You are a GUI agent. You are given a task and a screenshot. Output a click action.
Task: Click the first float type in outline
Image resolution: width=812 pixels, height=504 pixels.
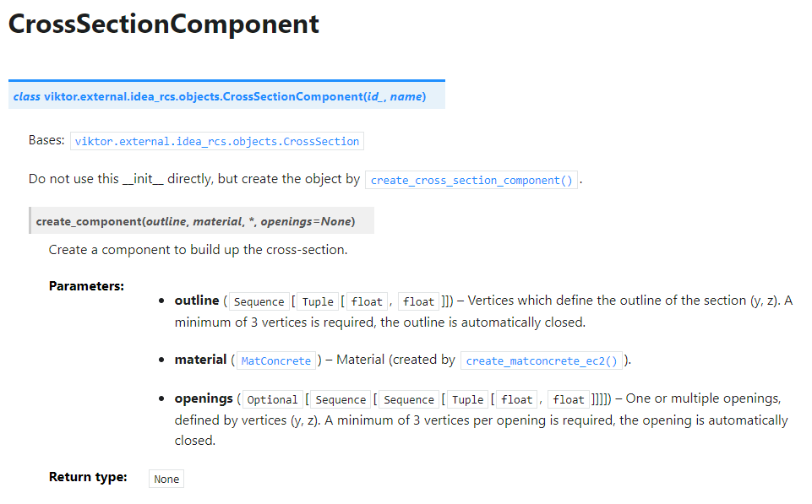[x=367, y=301]
